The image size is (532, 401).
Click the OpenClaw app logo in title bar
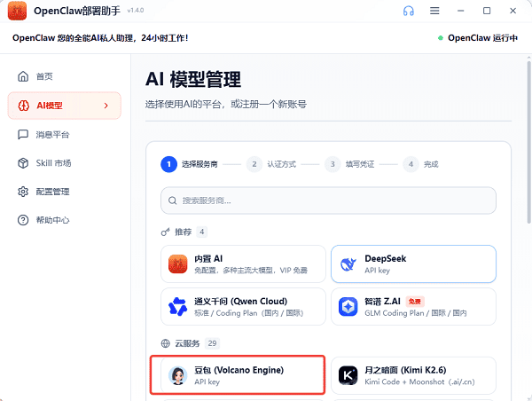pos(17,11)
